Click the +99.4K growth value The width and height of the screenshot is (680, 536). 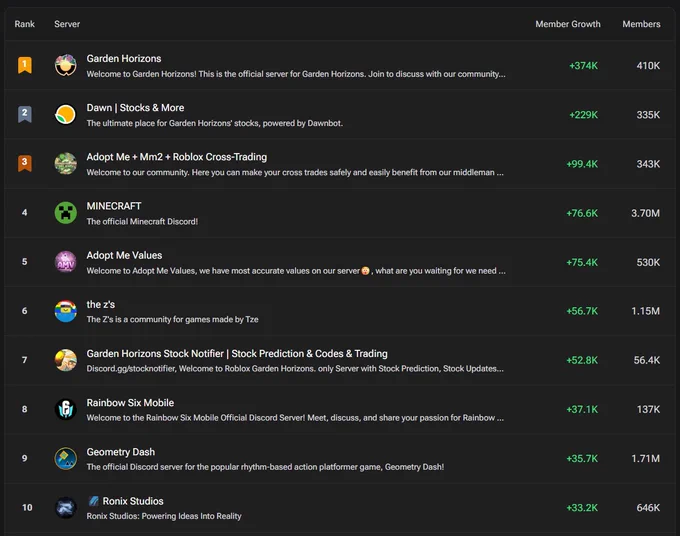pyautogui.click(x=582, y=164)
